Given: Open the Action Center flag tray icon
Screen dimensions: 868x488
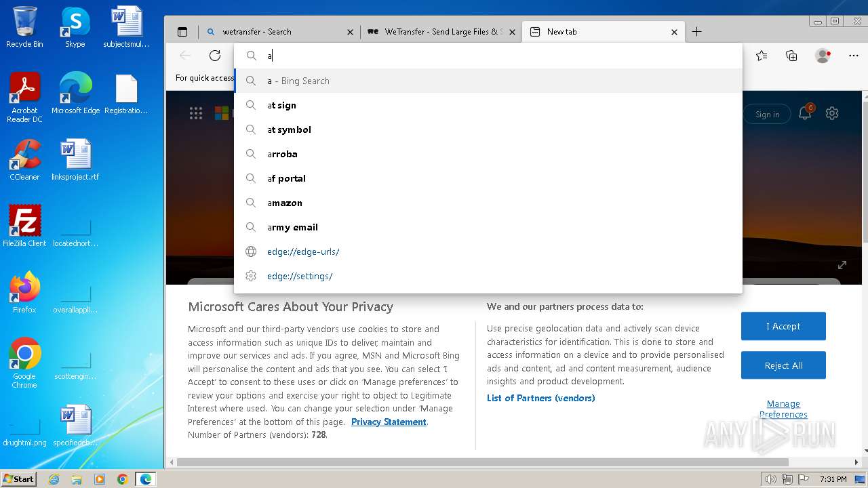Looking at the screenshot, I should pyautogui.click(x=803, y=479).
